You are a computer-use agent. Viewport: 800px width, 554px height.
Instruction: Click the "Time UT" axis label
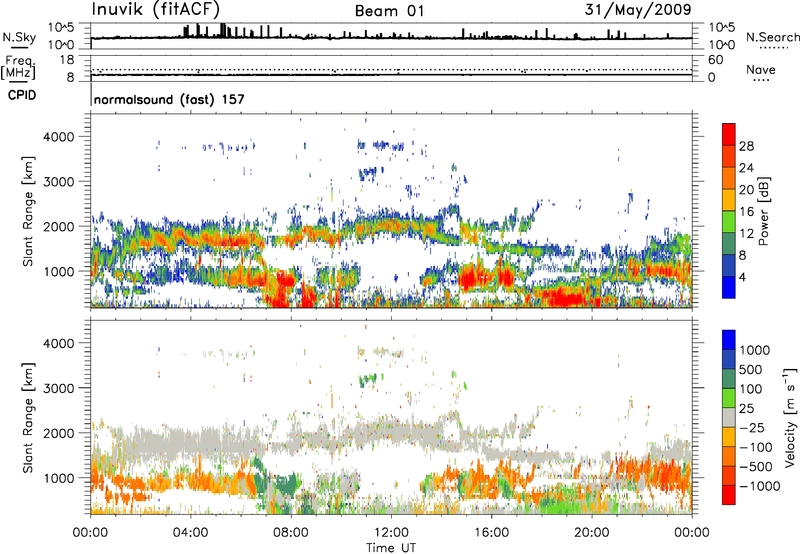(391, 547)
